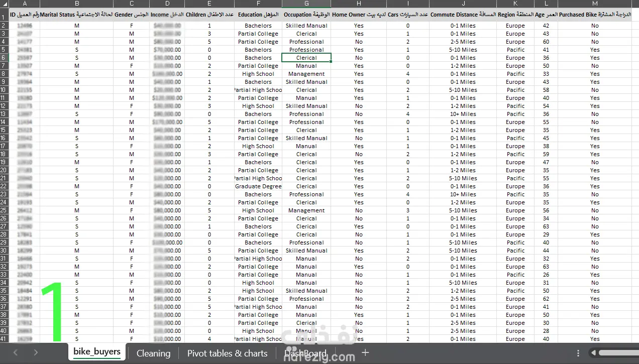Click 'Skilled Manual' occupation in row 2
The image size is (639, 364).
(306, 26)
